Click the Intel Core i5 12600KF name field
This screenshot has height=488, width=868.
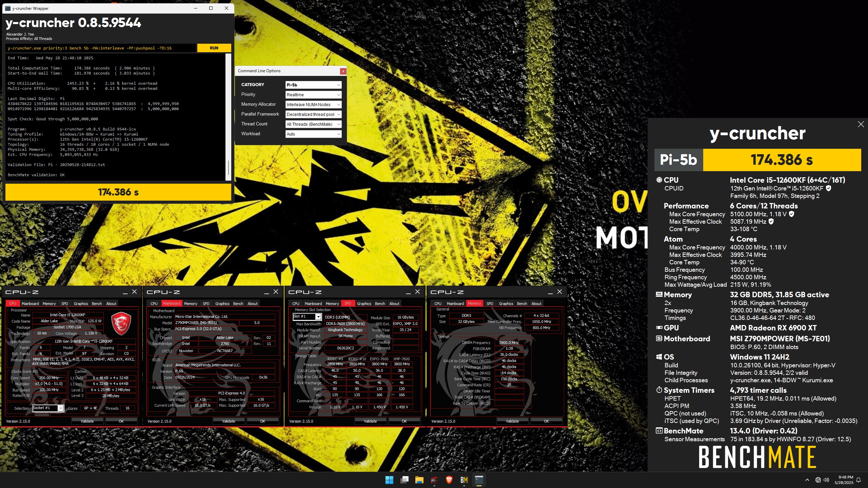tap(67, 315)
